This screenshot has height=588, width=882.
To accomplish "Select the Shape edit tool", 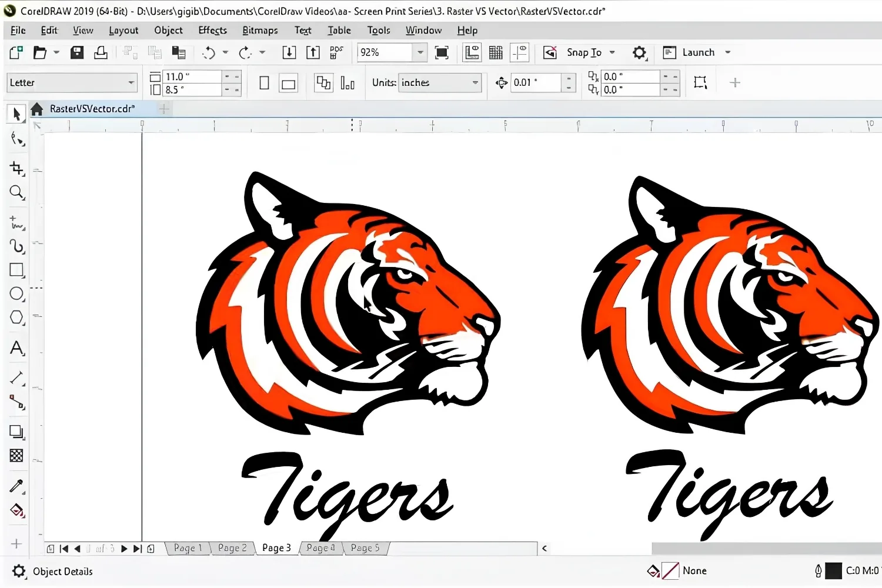I will (16, 140).
